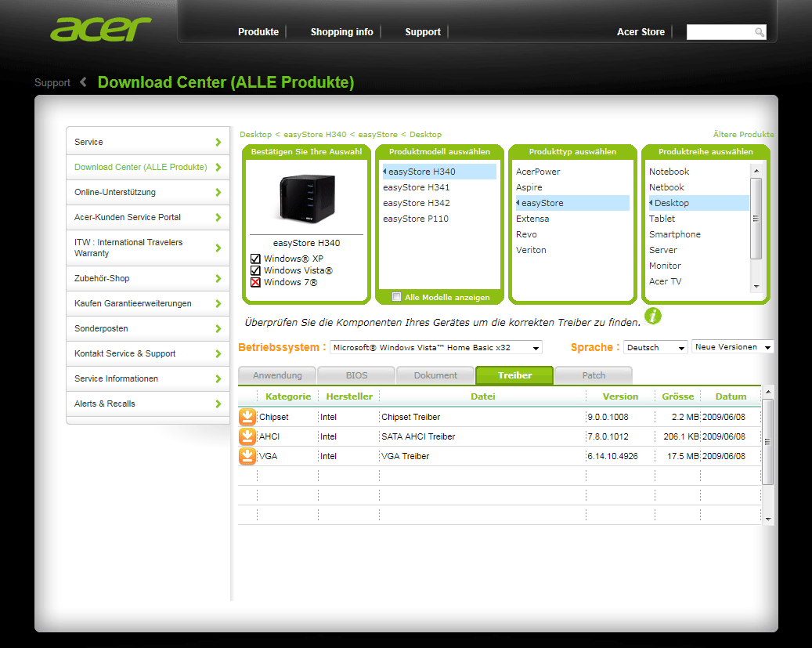Click the arrow icon beside Service
This screenshot has width=812, height=648.
tap(218, 142)
